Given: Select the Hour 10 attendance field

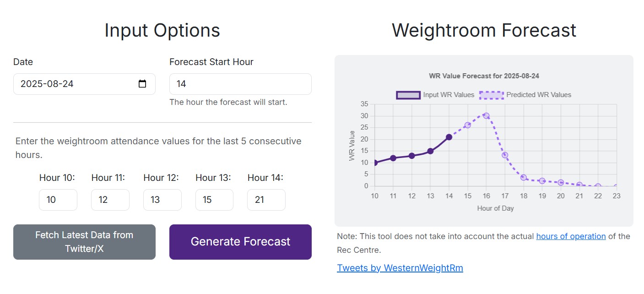Looking at the screenshot, I should coord(58,200).
